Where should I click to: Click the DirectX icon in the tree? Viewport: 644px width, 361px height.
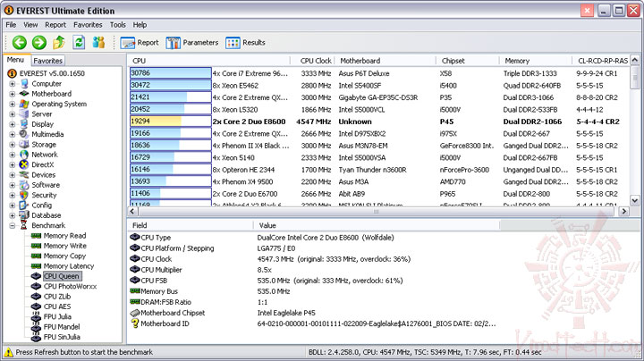(x=24, y=164)
